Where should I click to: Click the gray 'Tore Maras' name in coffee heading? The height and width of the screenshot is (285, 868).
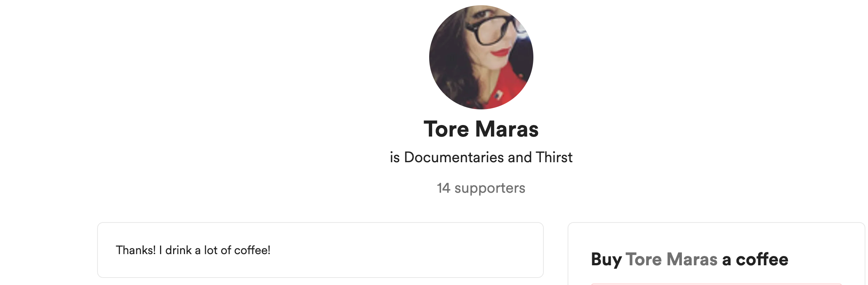pos(671,259)
